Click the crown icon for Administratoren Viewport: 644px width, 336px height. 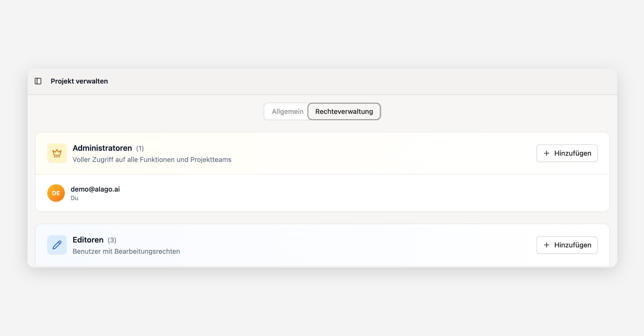pyautogui.click(x=57, y=153)
